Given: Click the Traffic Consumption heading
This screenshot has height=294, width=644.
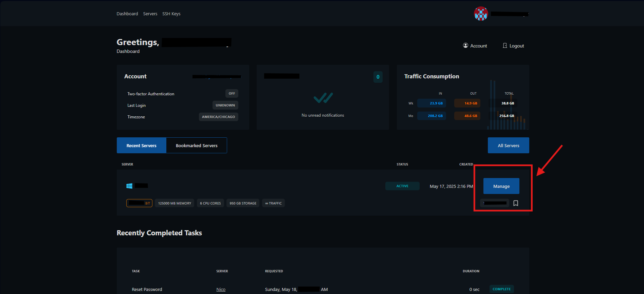Looking at the screenshot, I should click(x=431, y=76).
